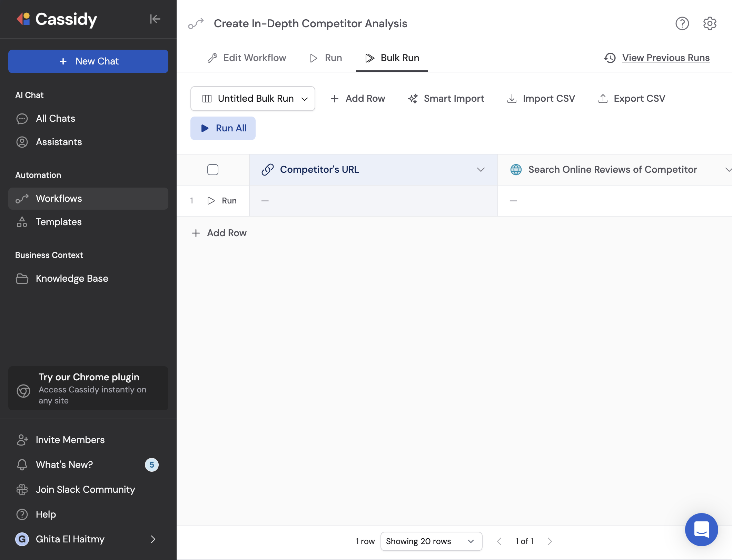Select Bulk Run tab
This screenshot has height=560, width=732.
[392, 58]
